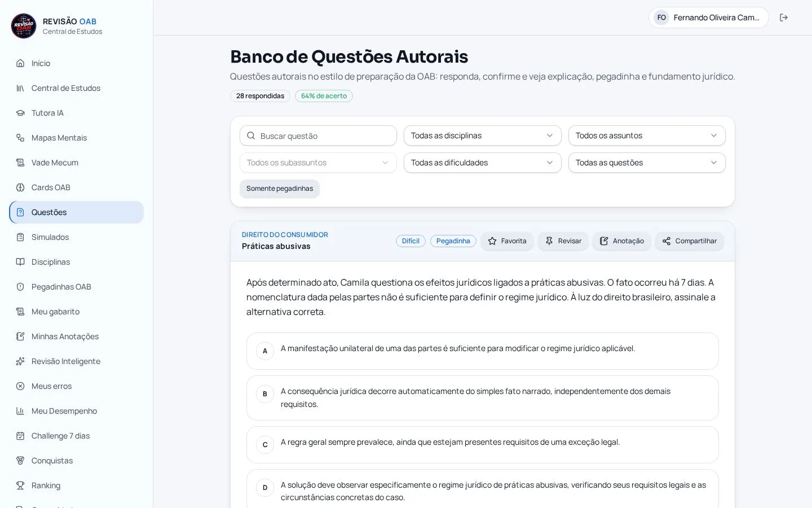
Task: Click the Pegadinha tag
Action: tap(453, 241)
